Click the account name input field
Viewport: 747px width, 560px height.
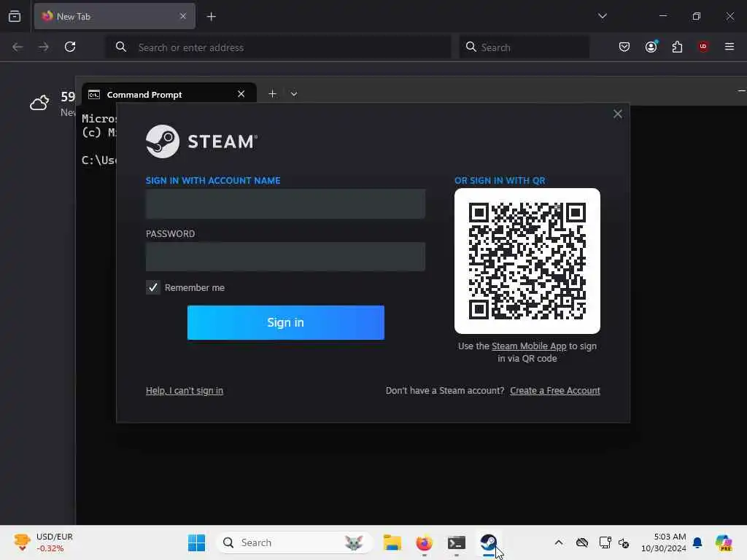pyautogui.click(x=285, y=204)
